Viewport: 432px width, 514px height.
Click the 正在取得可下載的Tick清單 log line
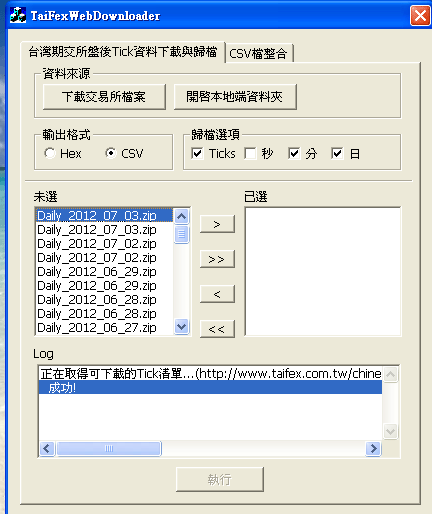pos(210,374)
